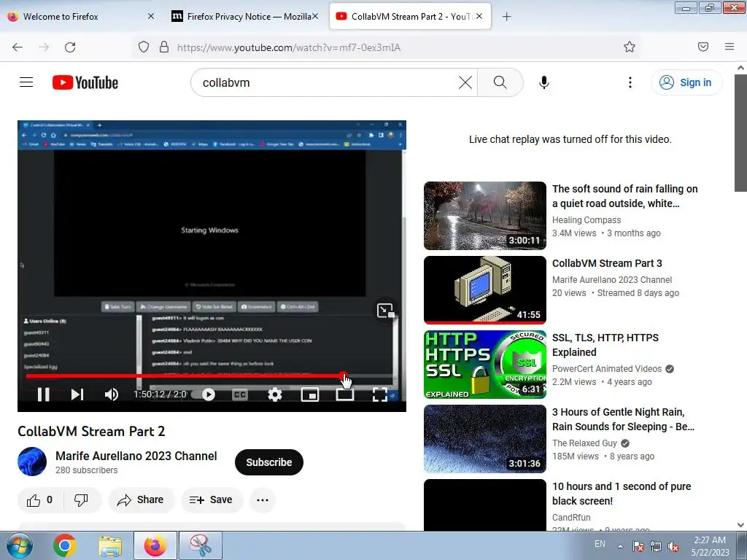Open Windows Explorer from taskbar
The height and width of the screenshot is (560, 747).
tap(110, 545)
